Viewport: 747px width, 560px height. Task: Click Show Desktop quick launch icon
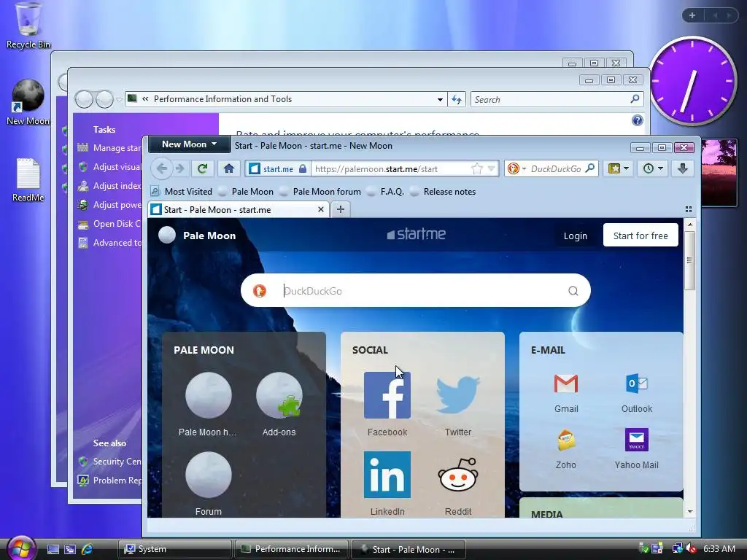tap(53, 549)
